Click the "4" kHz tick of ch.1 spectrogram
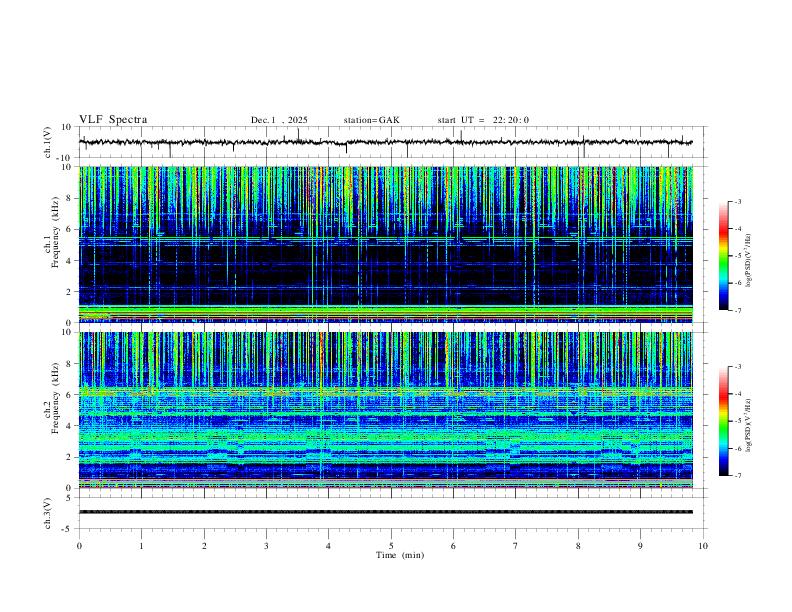 69,261
